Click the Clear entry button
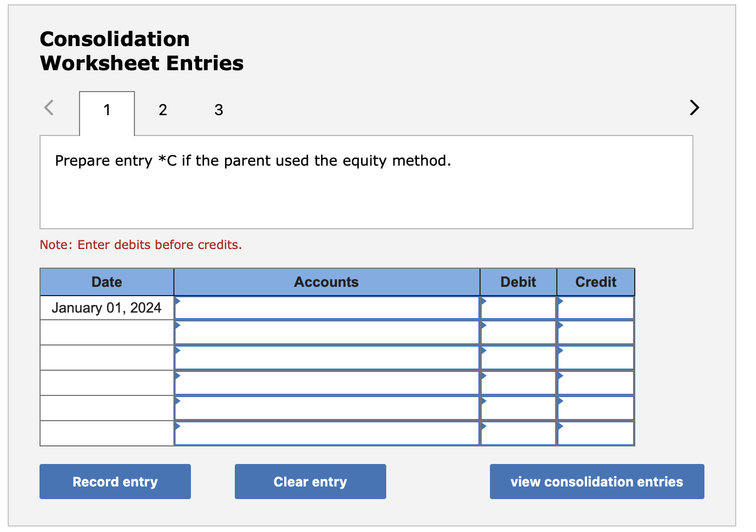Screen dimensions: 756x532 coord(310,482)
